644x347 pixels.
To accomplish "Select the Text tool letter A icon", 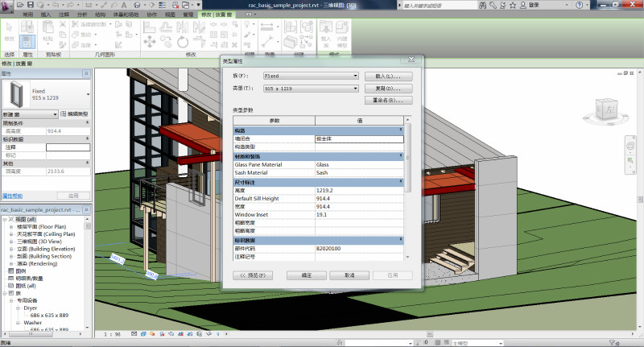I will pyautogui.click(x=124, y=5).
